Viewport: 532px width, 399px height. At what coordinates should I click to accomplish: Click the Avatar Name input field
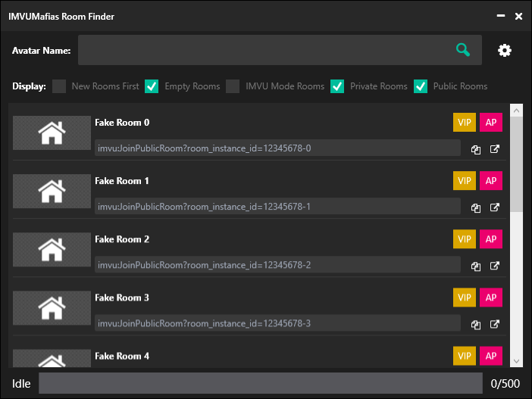pyautogui.click(x=280, y=50)
